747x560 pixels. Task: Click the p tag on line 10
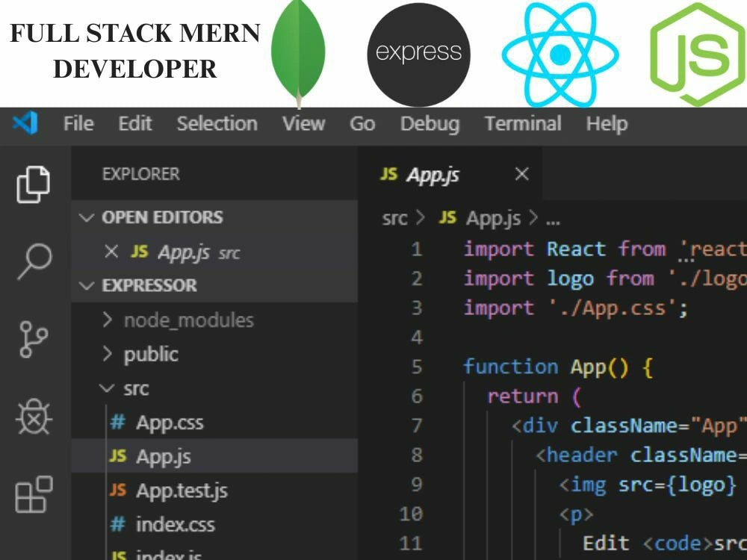click(x=577, y=514)
